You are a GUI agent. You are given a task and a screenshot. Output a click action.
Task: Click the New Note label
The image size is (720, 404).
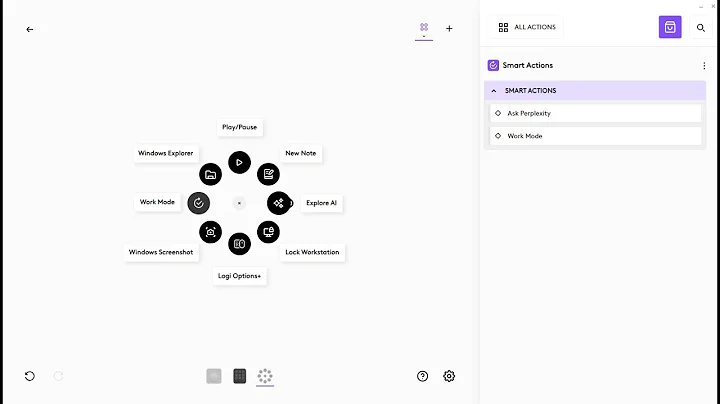point(301,153)
